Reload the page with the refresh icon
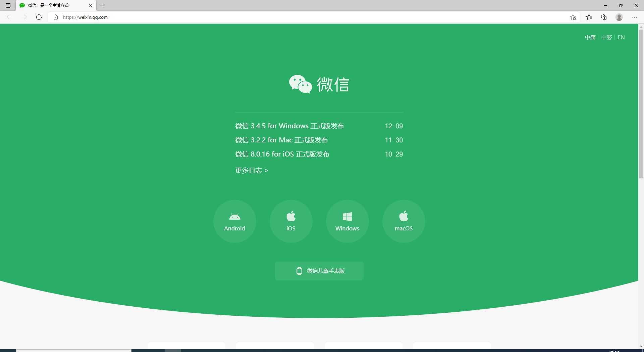Screen dimensions: 644x352 point(39,17)
